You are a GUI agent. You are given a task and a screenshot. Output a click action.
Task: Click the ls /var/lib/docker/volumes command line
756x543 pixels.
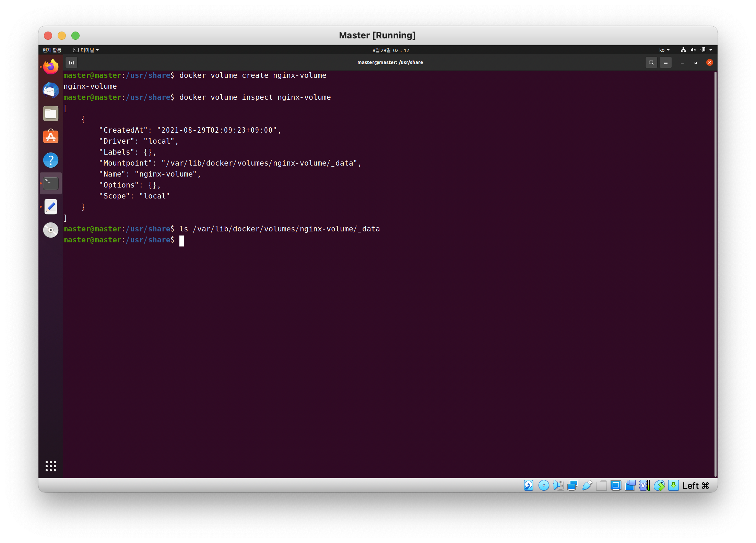click(x=280, y=229)
